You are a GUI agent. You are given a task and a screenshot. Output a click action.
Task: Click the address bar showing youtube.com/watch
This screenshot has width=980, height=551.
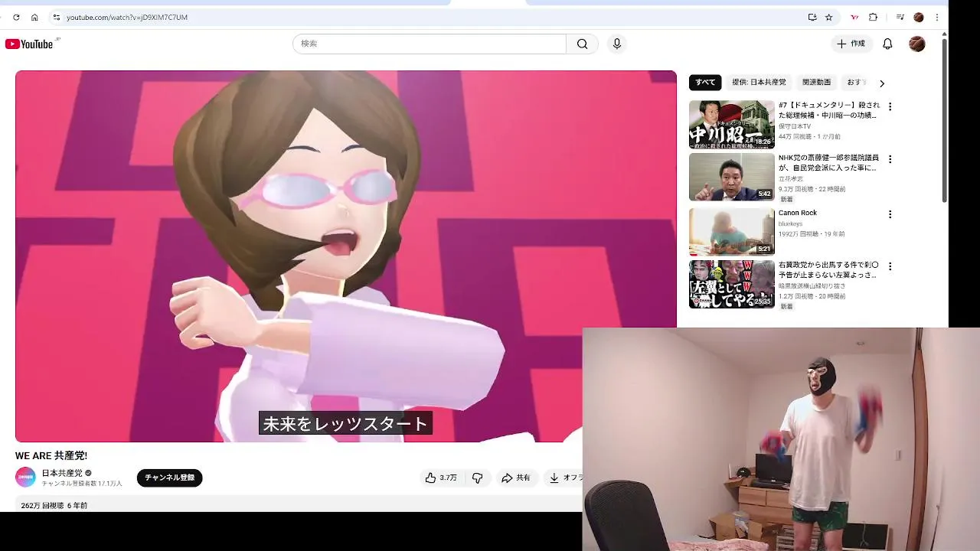point(429,17)
